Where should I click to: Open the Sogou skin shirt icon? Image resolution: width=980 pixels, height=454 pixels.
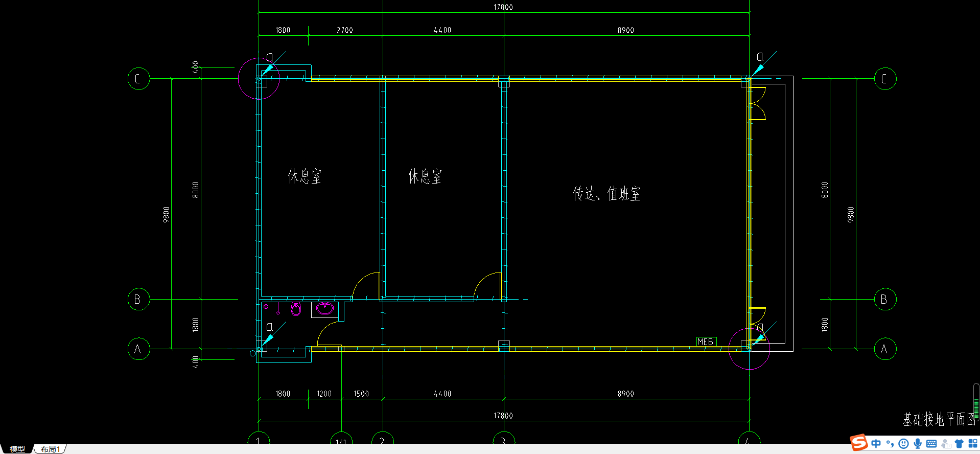coord(959,443)
